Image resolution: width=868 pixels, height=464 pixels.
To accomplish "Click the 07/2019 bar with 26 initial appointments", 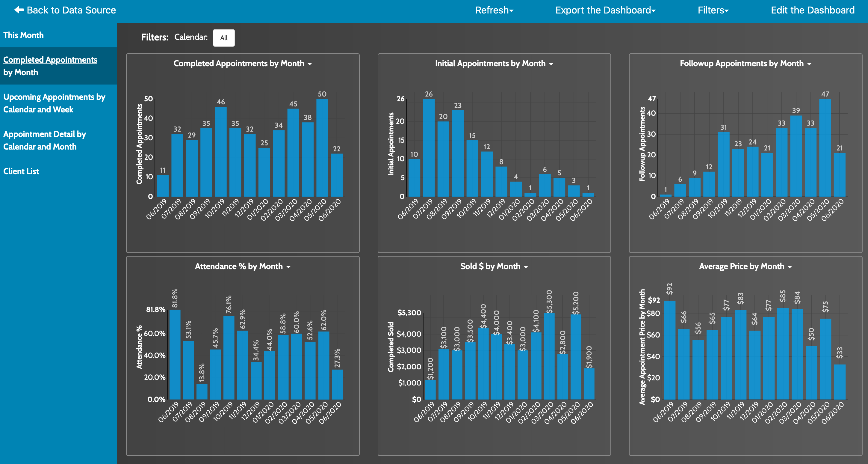I will point(429,148).
